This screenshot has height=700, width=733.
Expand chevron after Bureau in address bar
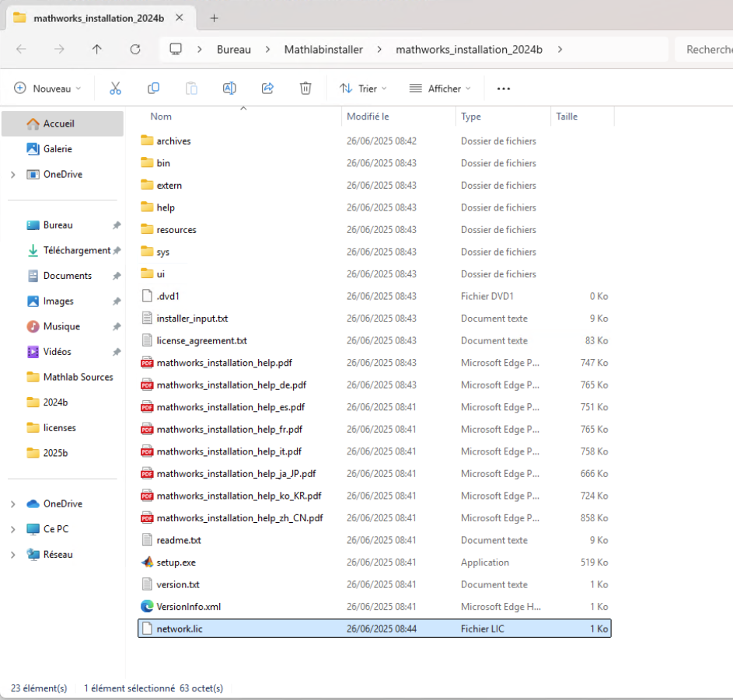pyautogui.click(x=267, y=49)
